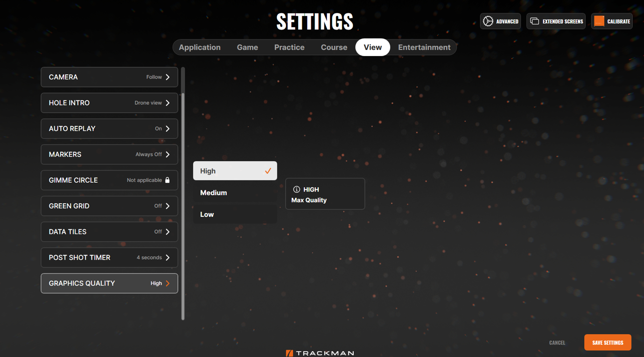
Task: Click the TrackMan logo at the bottom
Action: coord(320,353)
